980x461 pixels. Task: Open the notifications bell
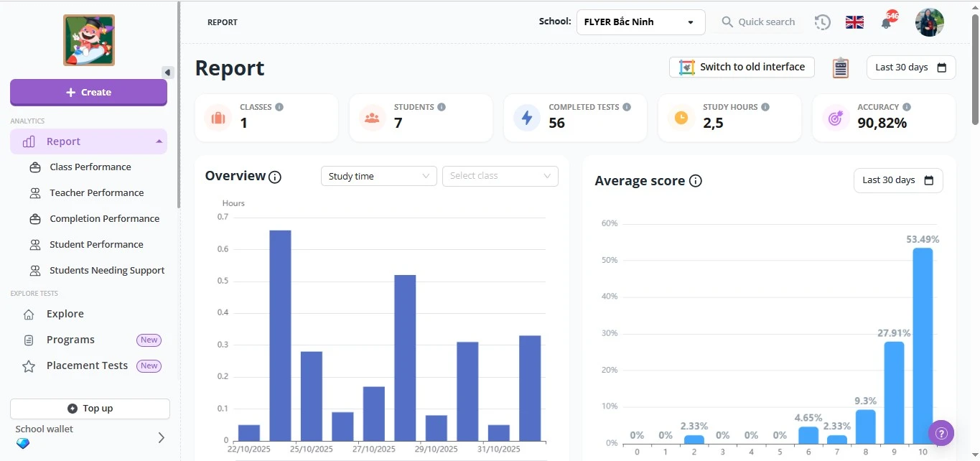tap(887, 22)
